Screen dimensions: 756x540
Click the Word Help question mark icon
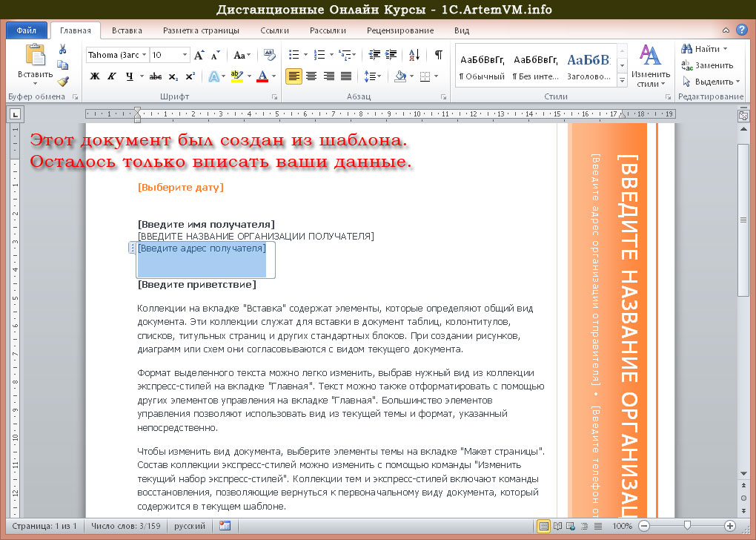[741, 30]
